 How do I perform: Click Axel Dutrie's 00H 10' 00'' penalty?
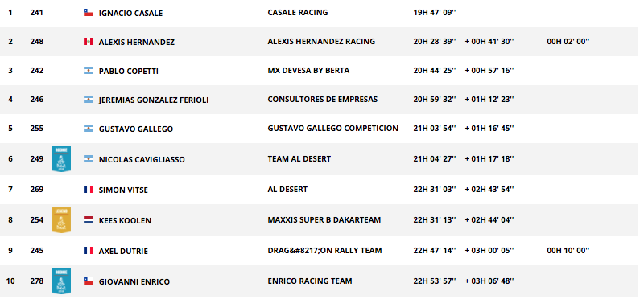[x=568, y=250]
